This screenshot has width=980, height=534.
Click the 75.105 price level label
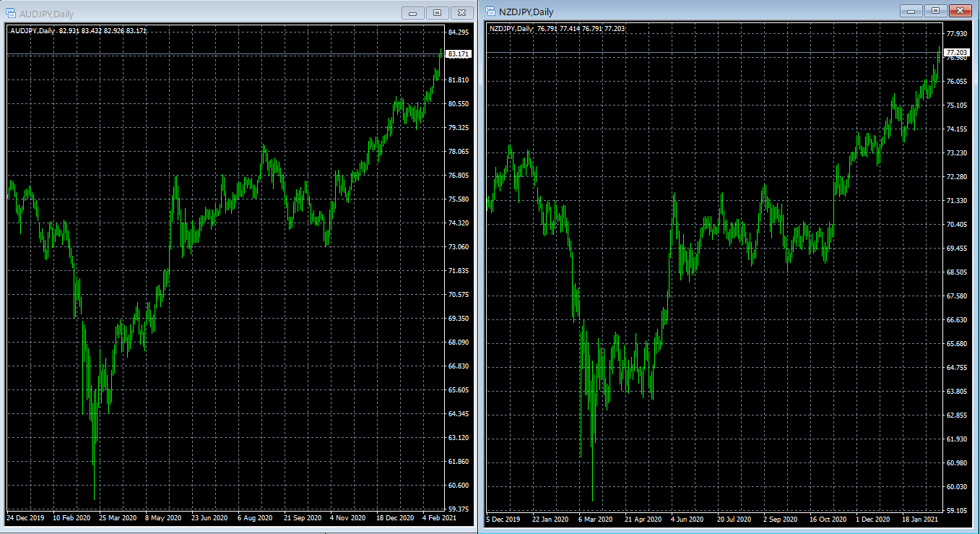(956, 105)
